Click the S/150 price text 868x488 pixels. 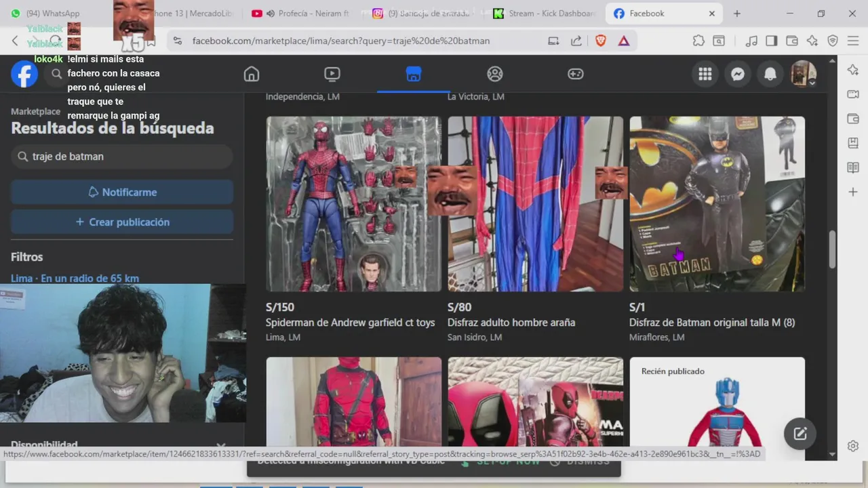point(280,307)
